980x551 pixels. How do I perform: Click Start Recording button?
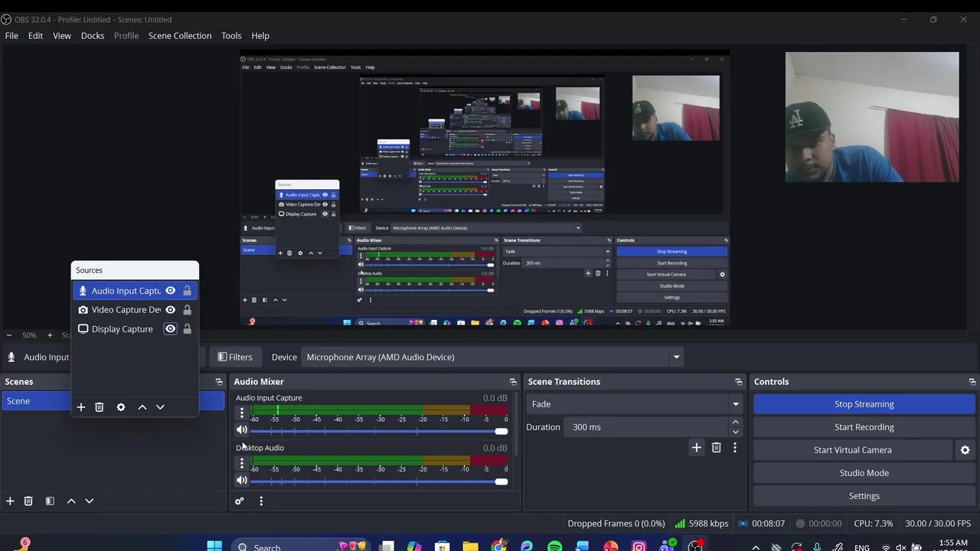coord(864,427)
